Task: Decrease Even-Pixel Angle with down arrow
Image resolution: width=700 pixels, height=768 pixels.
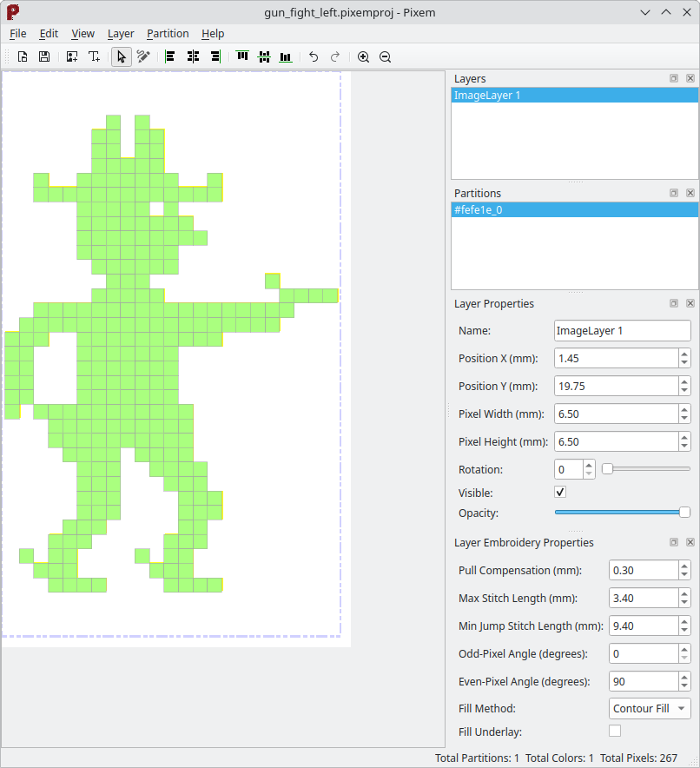Action: tap(684, 686)
